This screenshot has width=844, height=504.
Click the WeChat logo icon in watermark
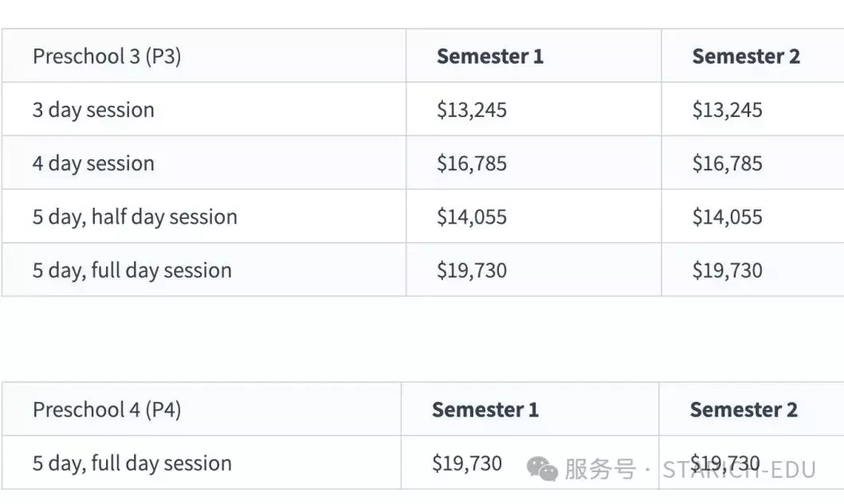pyautogui.click(x=542, y=468)
